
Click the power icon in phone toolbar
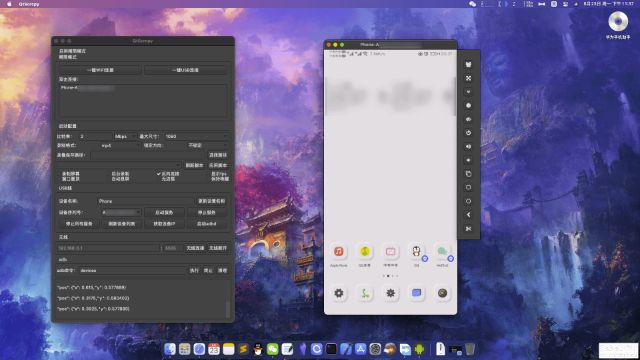pyautogui.click(x=468, y=133)
